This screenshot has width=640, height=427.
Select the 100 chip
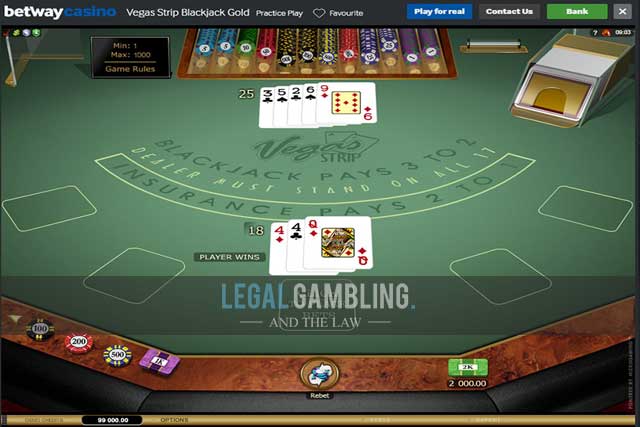pyautogui.click(x=40, y=329)
